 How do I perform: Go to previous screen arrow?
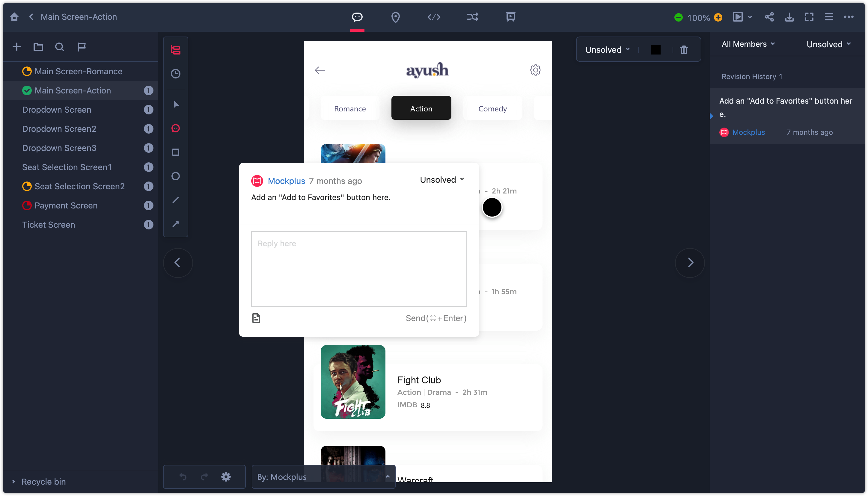click(x=177, y=262)
